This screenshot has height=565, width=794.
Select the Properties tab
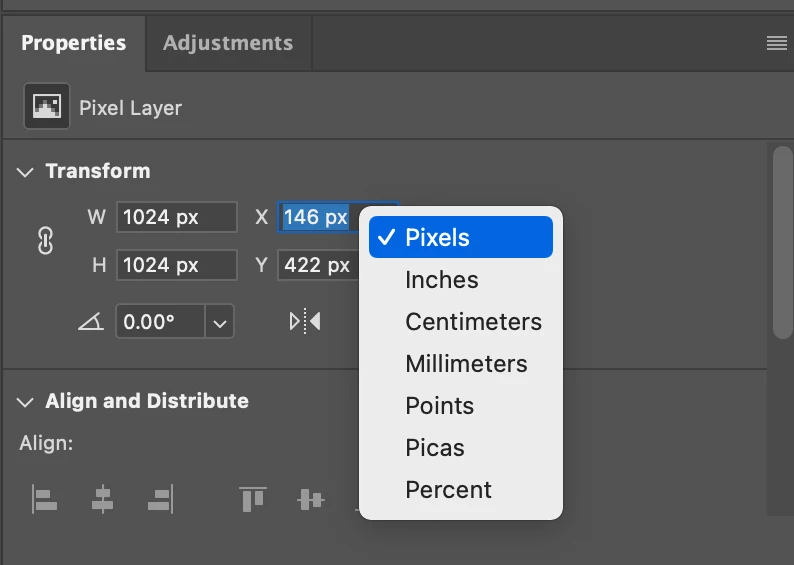[x=73, y=43]
